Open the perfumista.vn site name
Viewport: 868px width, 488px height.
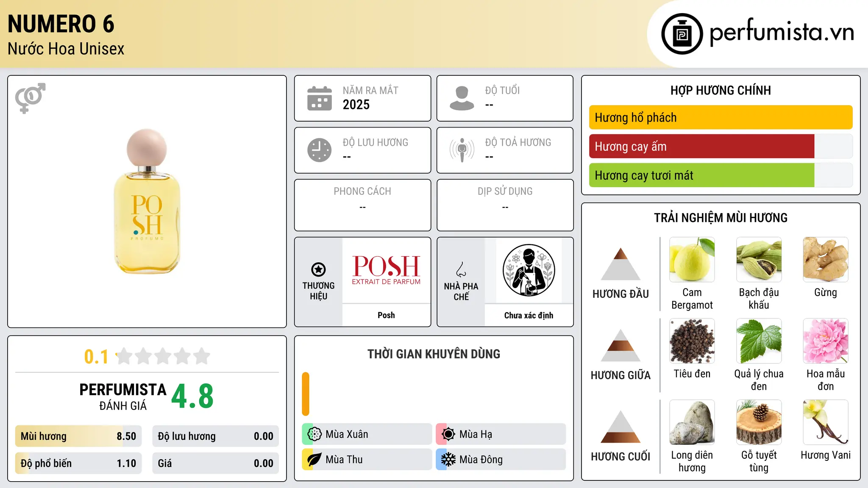(782, 32)
